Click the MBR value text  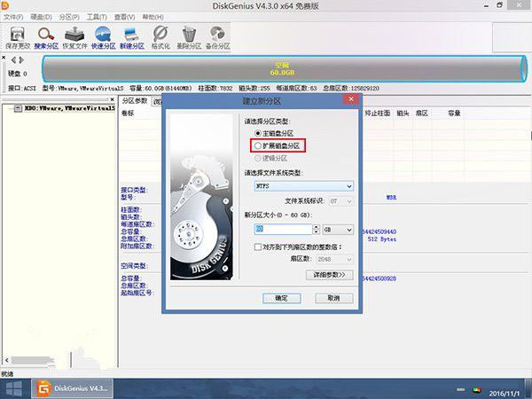[391, 197]
